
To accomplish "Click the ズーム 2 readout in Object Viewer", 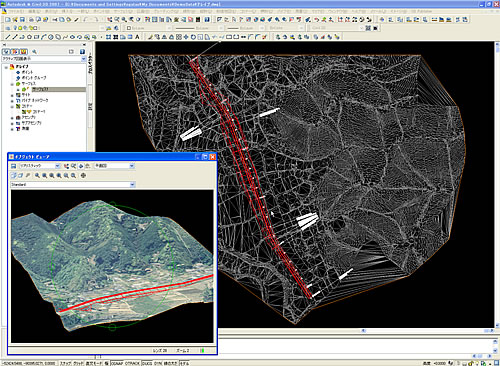I will tap(182, 351).
